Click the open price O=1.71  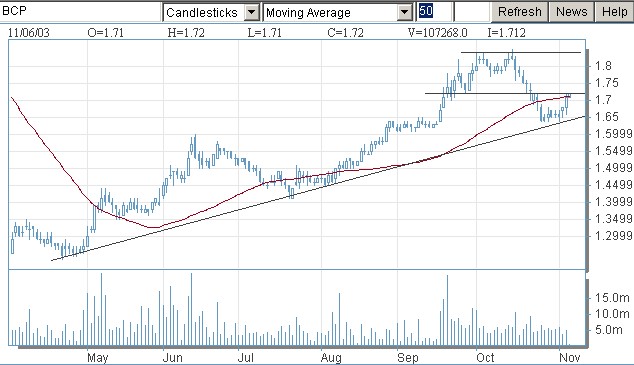pyautogui.click(x=106, y=33)
